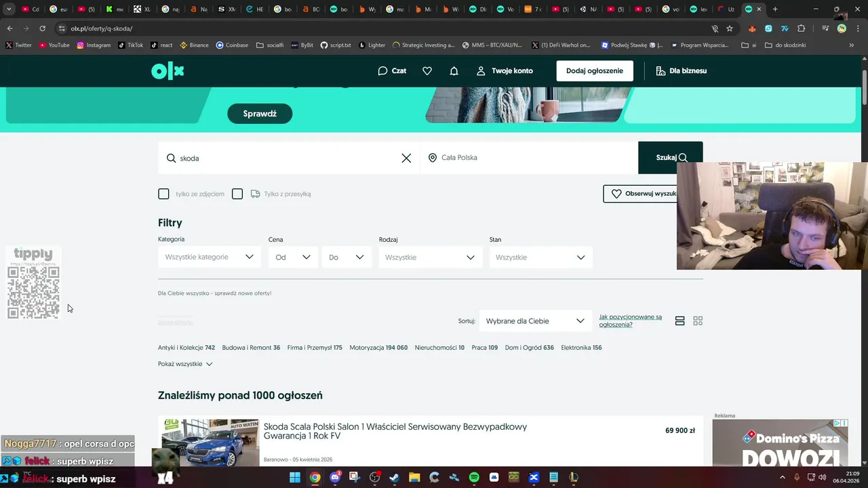Open Rodzaj Wszystkie dropdown
Image resolution: width=868 pixels, height=488 pixels.
pos(431,257)
